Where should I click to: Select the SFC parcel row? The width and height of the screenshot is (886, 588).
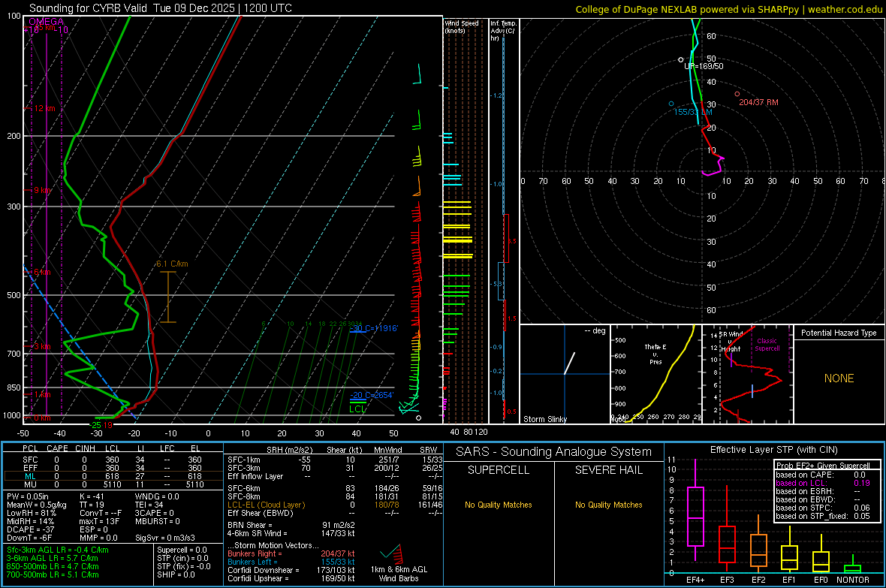[x=113, y=458]
